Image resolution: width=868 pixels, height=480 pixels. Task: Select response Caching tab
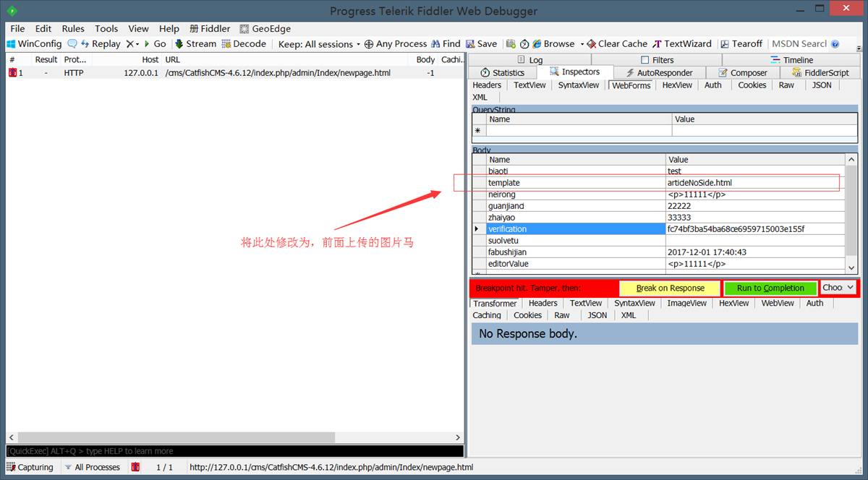coord(487,315)
